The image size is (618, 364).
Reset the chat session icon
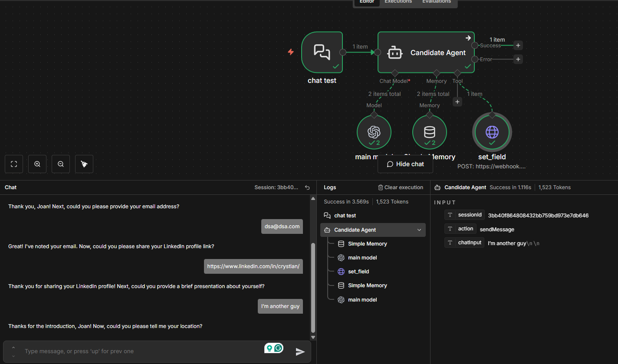tap(307, 187)
